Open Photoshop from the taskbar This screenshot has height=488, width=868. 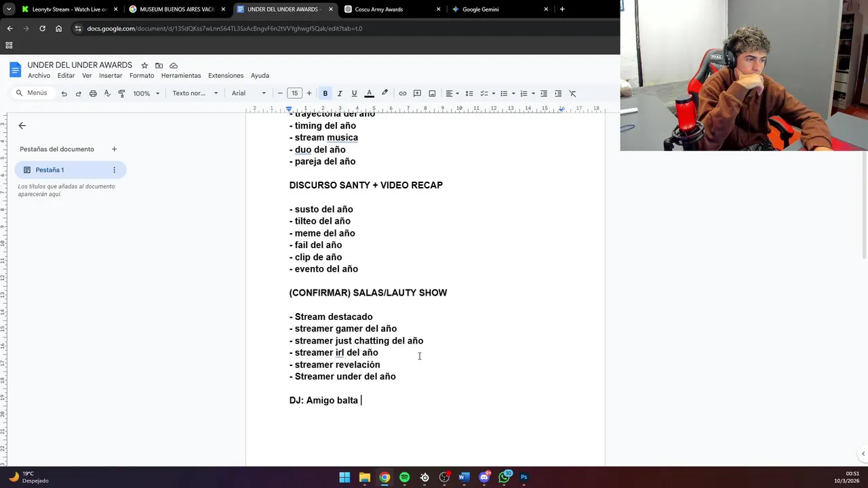(x=524, y=477)
